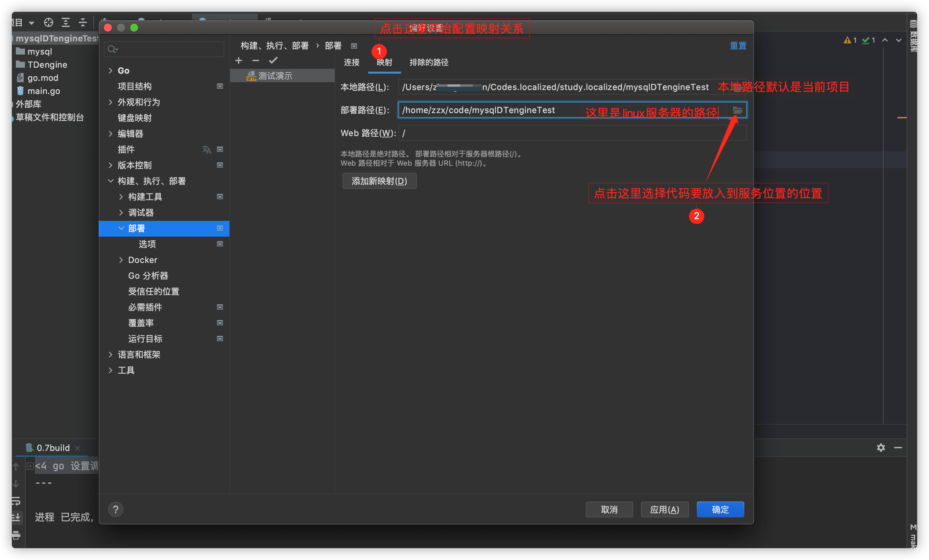Click the locate target icon in project toolbar

48,23
